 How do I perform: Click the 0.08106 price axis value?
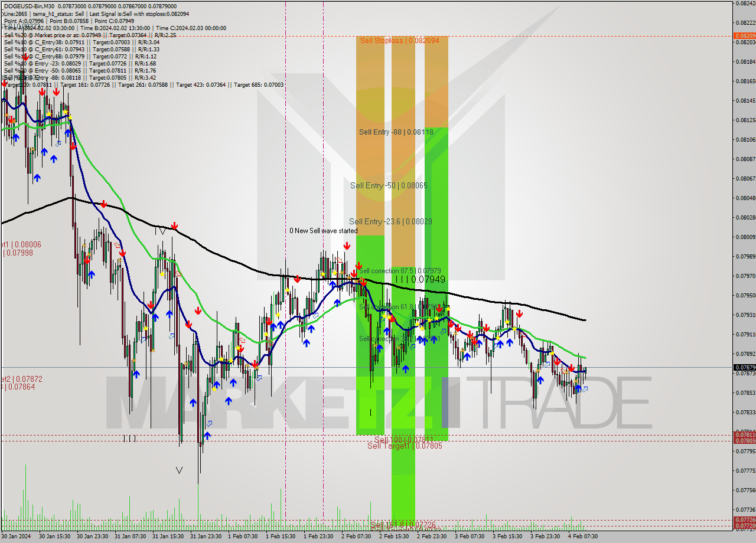point(745,139)
